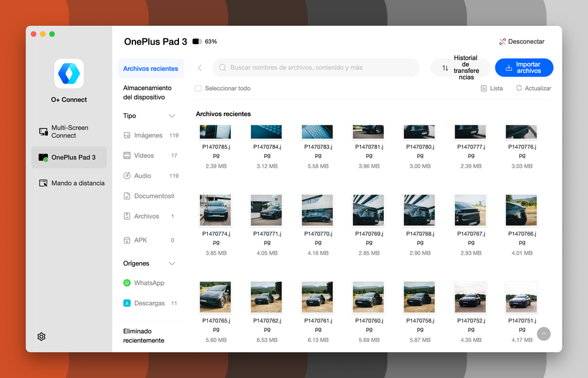Select thumbnail of P1470785.jpg
This screenshot has height=378, width=588.
216,132
